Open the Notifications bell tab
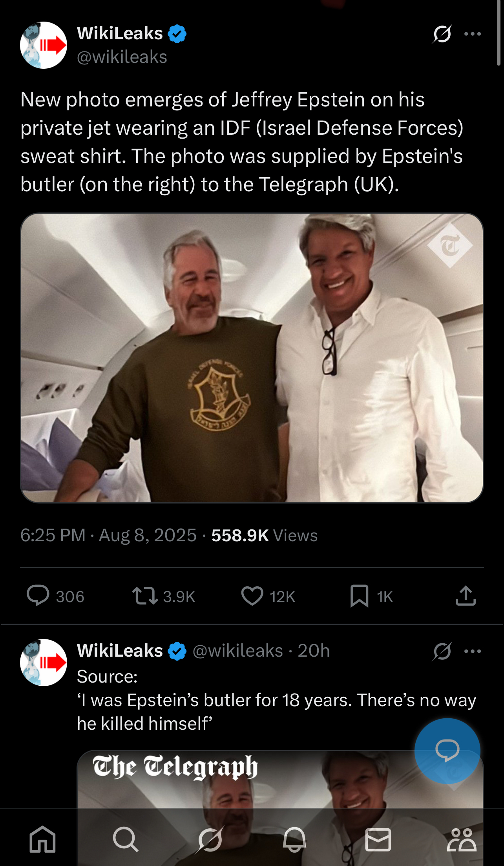The height and width of the screenshot is (866, 504). tap(294, 839)
